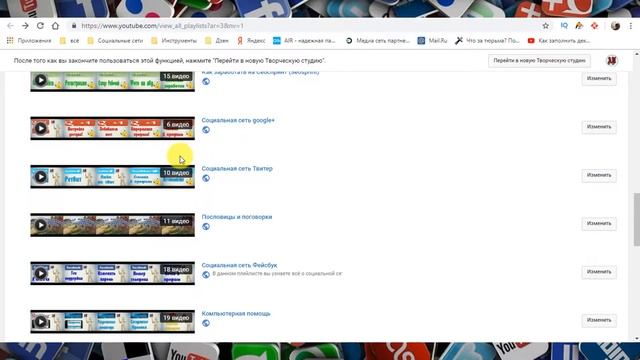This screenshot has height=360, width=640.
Task: Click Изменить for Социальная сеть Фейсбук
Action: point(599,271)
